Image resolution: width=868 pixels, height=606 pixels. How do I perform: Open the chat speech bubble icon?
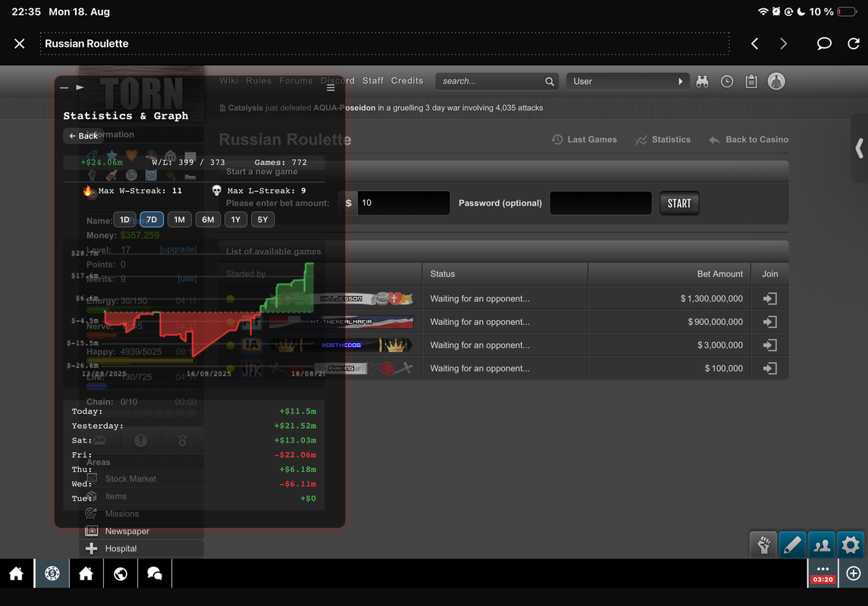pos(824,43)
